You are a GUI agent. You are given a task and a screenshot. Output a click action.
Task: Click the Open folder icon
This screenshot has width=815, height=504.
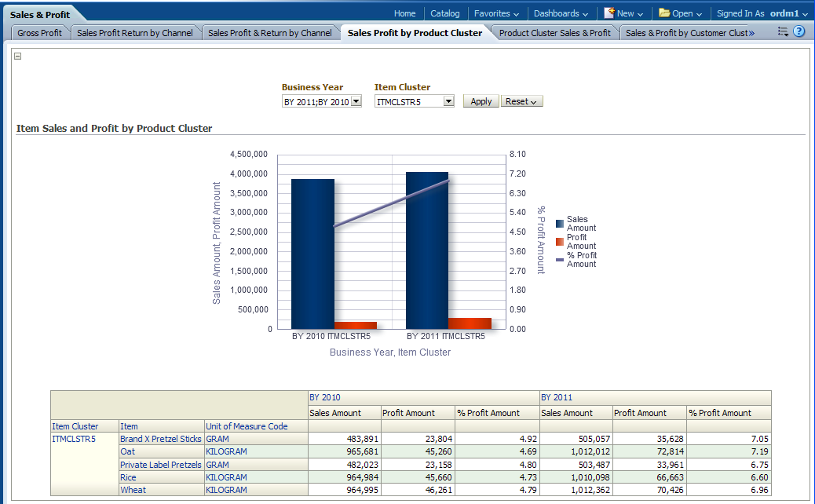(x=664, y=13)
